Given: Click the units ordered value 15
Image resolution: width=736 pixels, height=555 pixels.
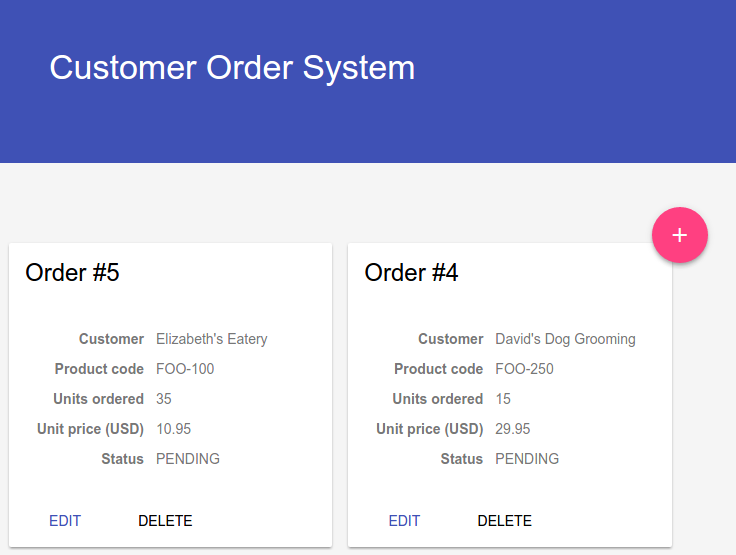Looking at the screenshot, I should click(x=503, y=399).
